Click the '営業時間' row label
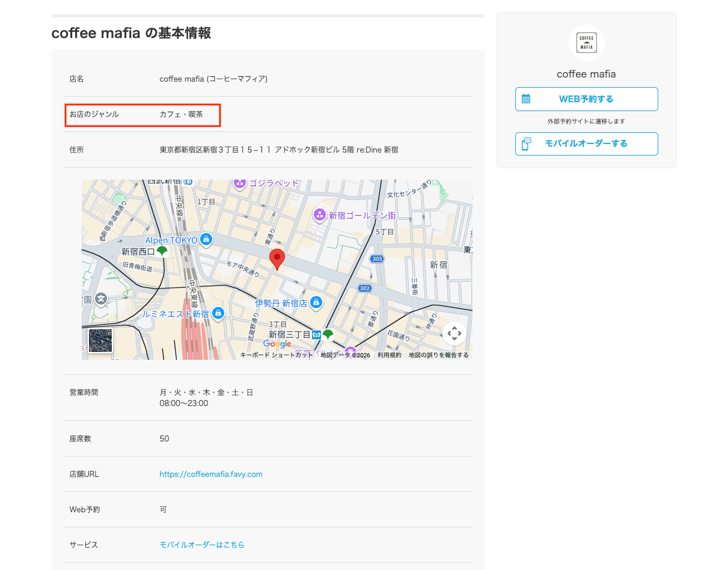 (x=84, y=392)
